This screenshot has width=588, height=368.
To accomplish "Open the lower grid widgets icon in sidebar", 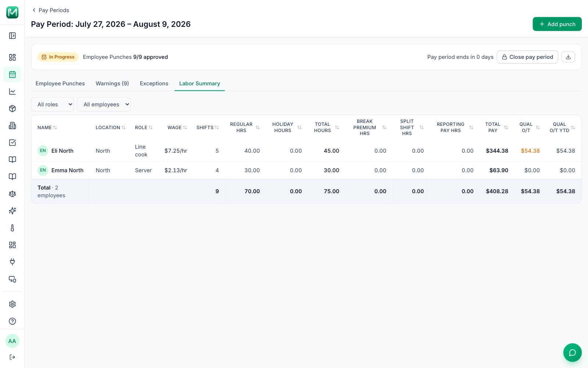I will coord(12,245).
